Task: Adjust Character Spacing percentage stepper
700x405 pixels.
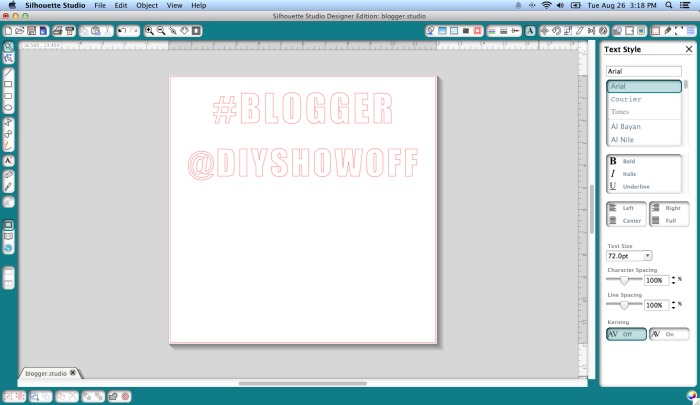Action: pos(666,281)
